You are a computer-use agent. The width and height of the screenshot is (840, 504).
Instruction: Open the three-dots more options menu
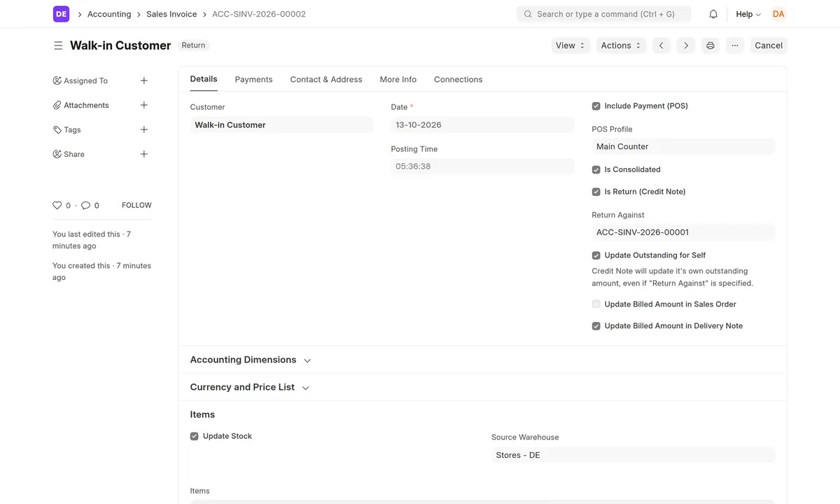pos(735,45)
